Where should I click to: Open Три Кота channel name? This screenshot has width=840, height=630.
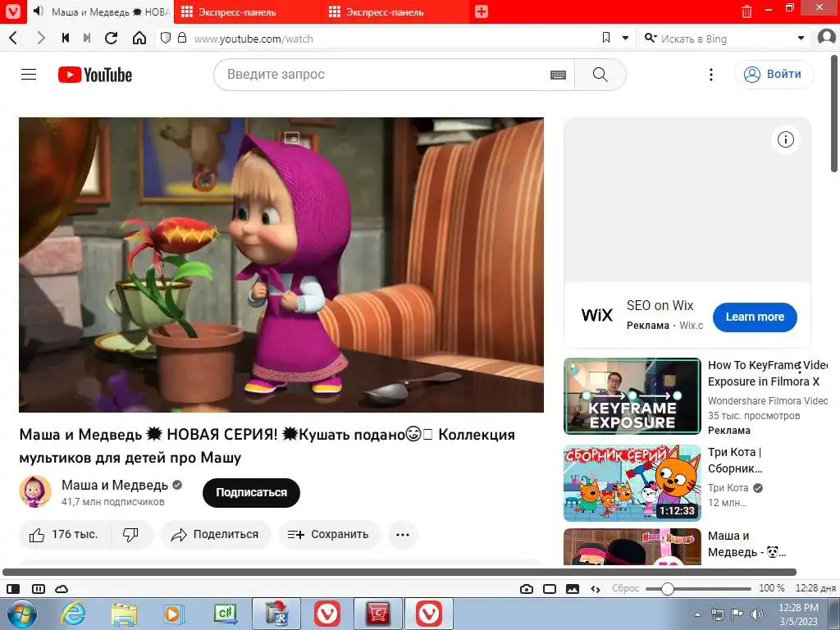click(x=728, y=487)
